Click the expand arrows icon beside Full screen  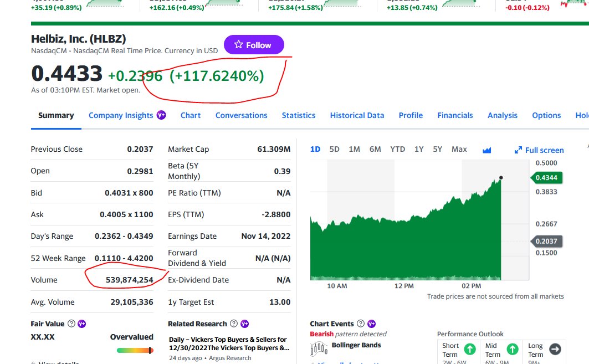click(x=519, y=150)
